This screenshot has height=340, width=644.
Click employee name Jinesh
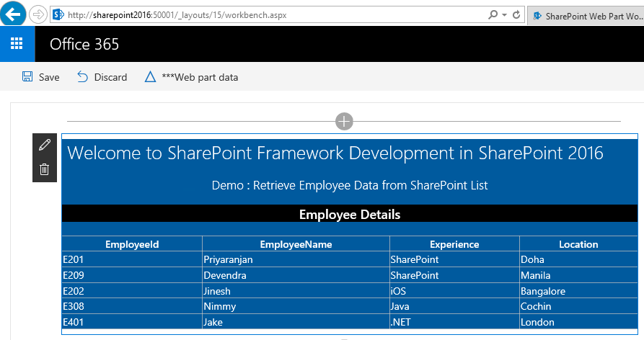tap(217, 291)
